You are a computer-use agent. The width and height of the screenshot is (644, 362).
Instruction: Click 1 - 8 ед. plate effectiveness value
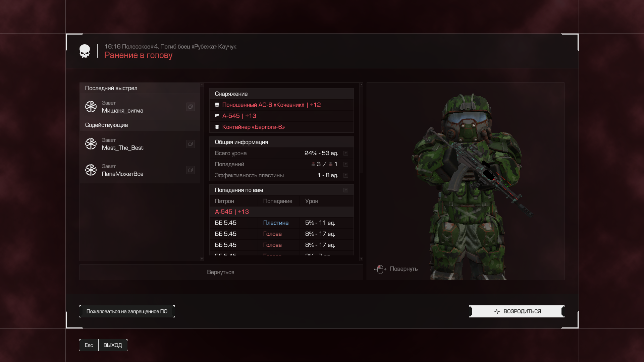[328, 175]
